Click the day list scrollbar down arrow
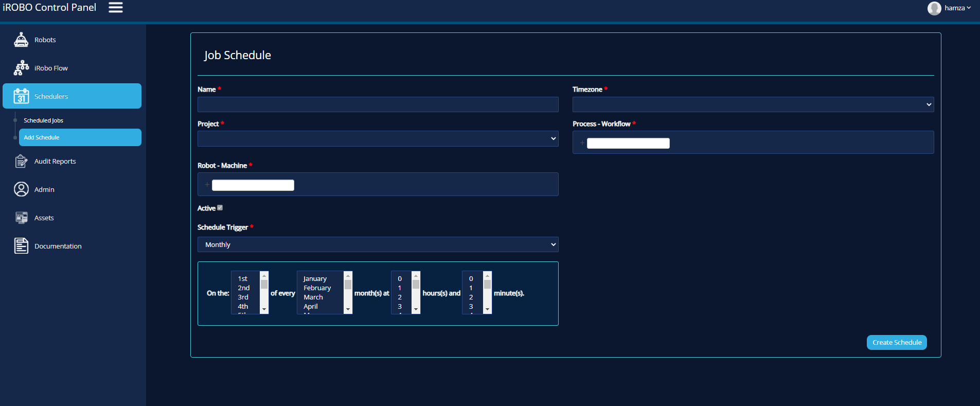The height and width of the screenshot is (406, 980). point(264,309)
